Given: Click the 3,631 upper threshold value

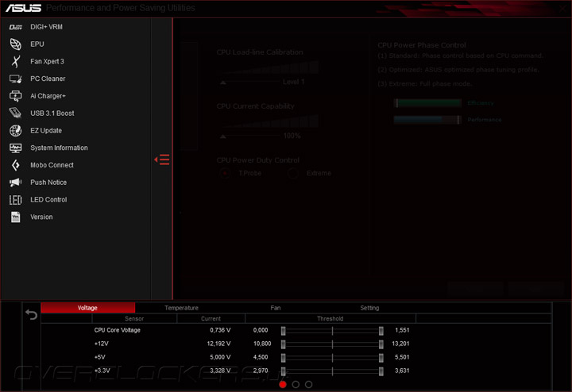Looking at the screenshot, I should (x=402, y=371).
